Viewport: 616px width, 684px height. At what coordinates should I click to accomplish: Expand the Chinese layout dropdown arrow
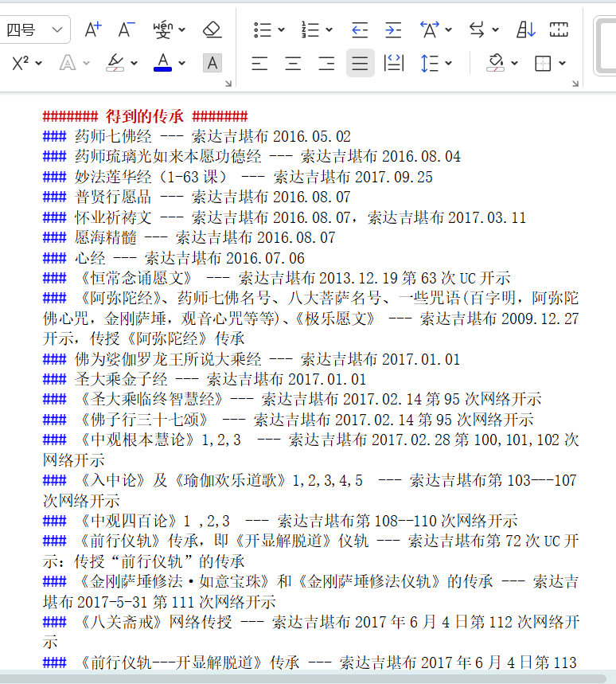pos(448,29)
